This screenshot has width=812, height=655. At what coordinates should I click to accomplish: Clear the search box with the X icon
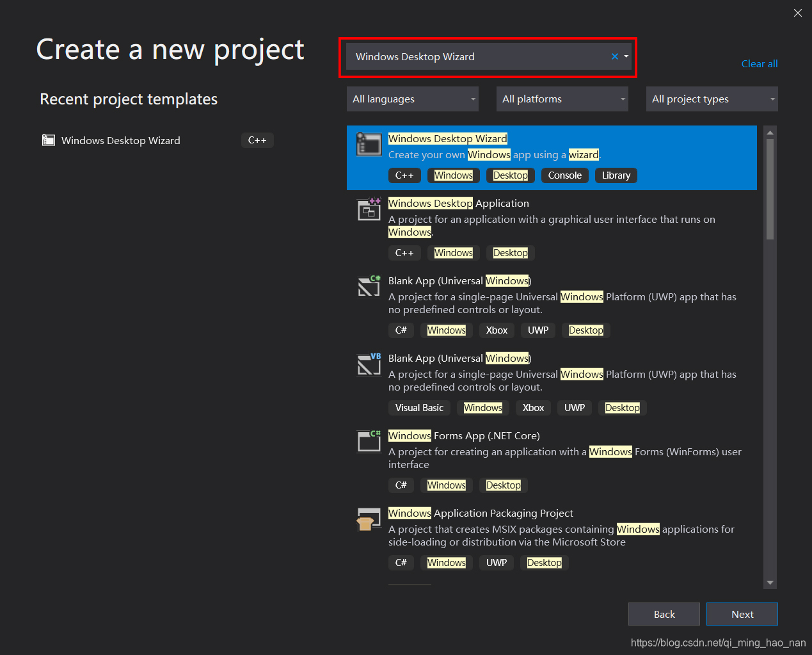click(x=615, y=56)
